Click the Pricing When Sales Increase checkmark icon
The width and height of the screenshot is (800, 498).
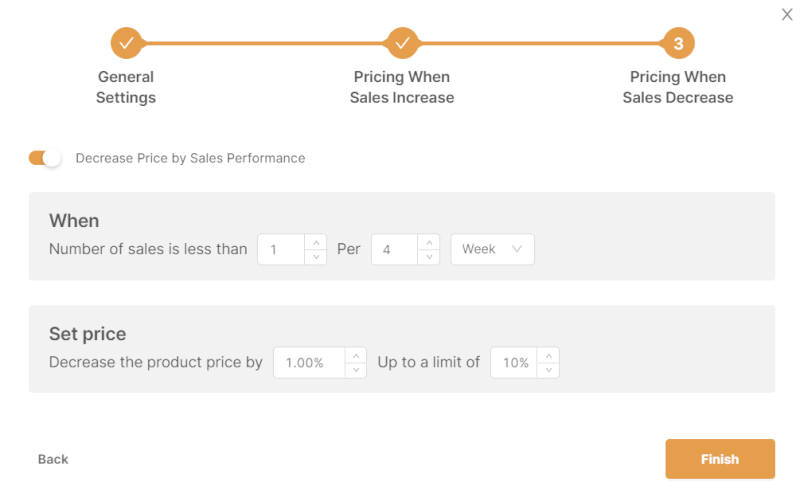402,43
